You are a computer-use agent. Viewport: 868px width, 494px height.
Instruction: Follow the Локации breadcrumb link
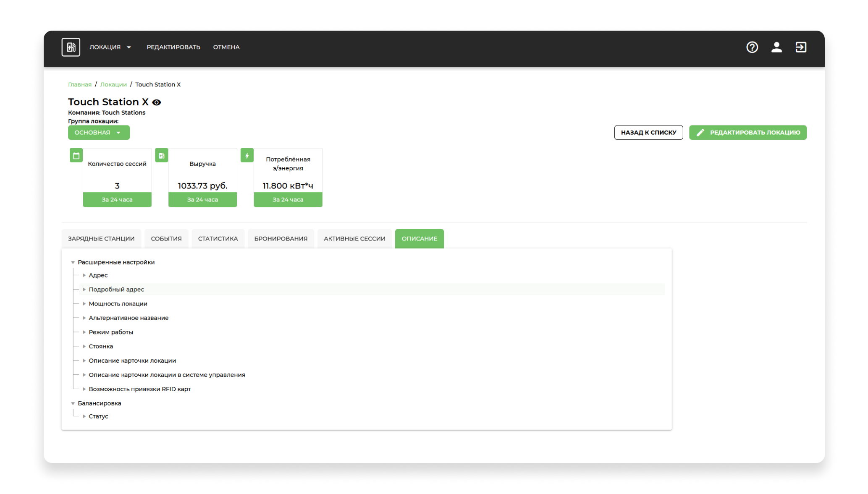pyautogui.click(x=113, y=85)
